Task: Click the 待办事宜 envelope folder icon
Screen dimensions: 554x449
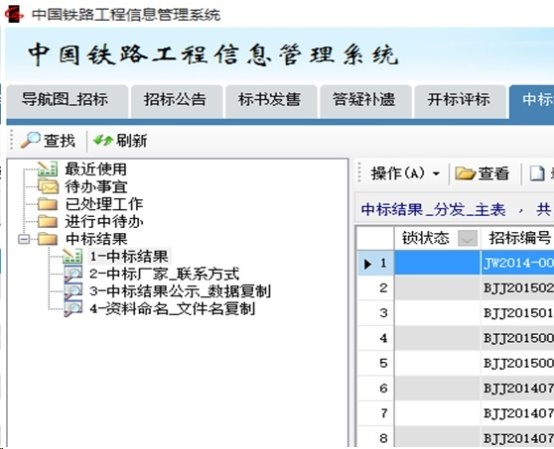Action: [48, 187]
